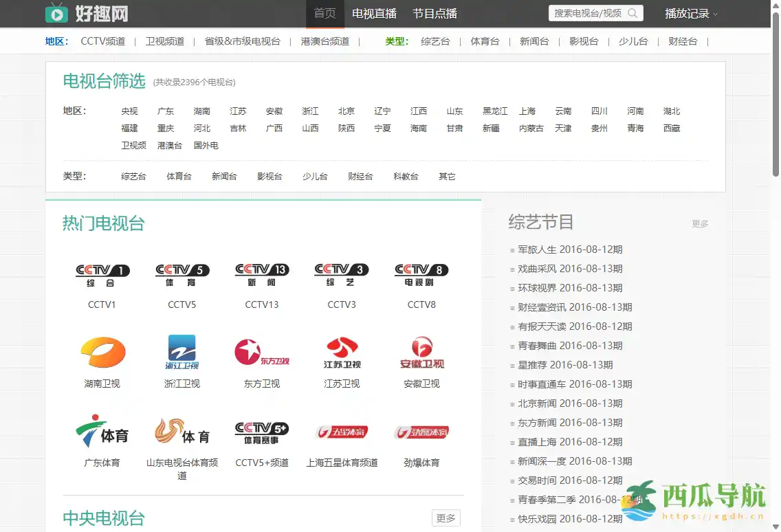Select the 综艺台 type filter
The image size is (781, 532).
133,176
